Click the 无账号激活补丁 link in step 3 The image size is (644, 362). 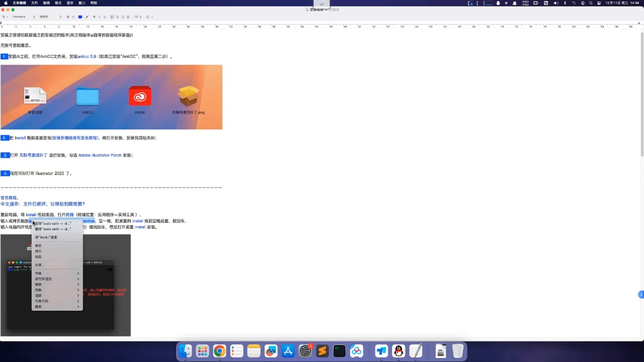click(33, 155)
